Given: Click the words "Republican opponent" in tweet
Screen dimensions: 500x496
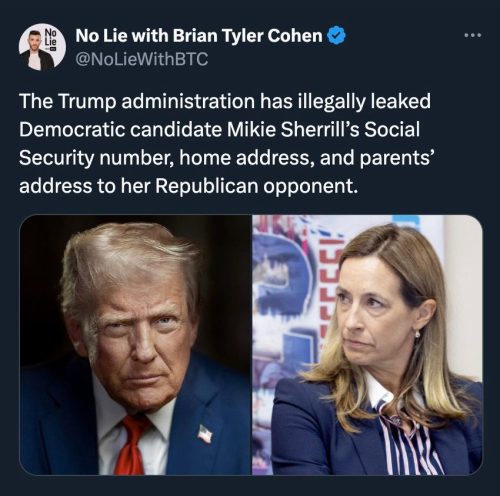Looking at the screenshot, I should tap(256, 186).
